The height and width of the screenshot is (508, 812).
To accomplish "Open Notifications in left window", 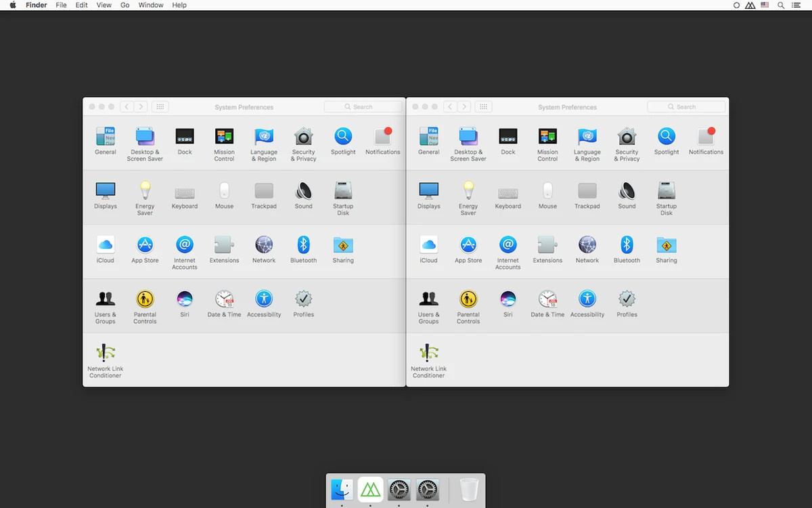I will pos(383,141).
